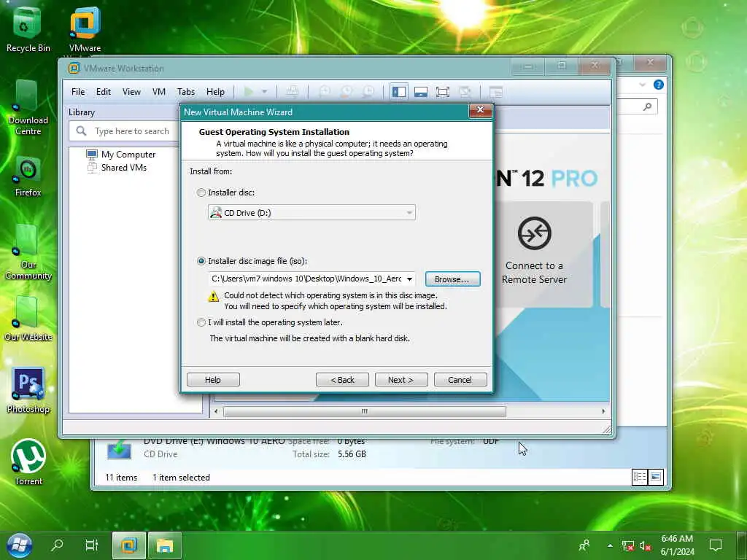The height and width of the screenshot is (560, 747).
Task: Click the File Explorer search magnifier icon
Action: coord(647,106)
